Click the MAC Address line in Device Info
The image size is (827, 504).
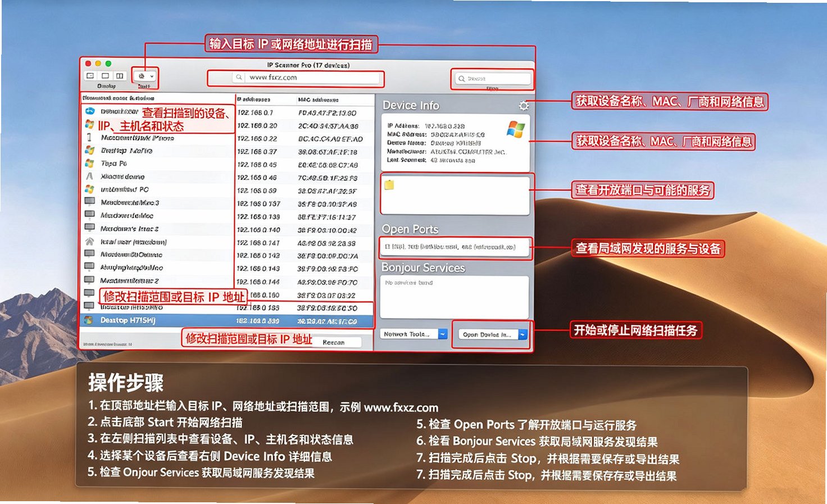(x=436, y=134)
